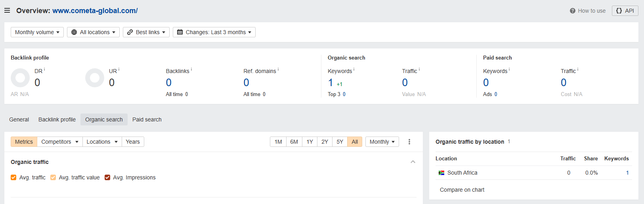Click the South Africa flag icon
This screenshot has width=644, height=204.
click(x=441, y=173)
